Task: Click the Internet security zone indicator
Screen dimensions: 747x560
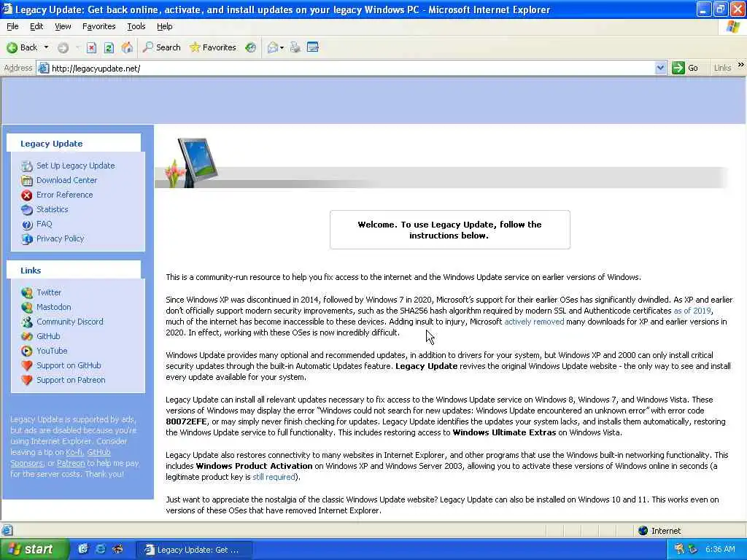Action: pos(659,531)
